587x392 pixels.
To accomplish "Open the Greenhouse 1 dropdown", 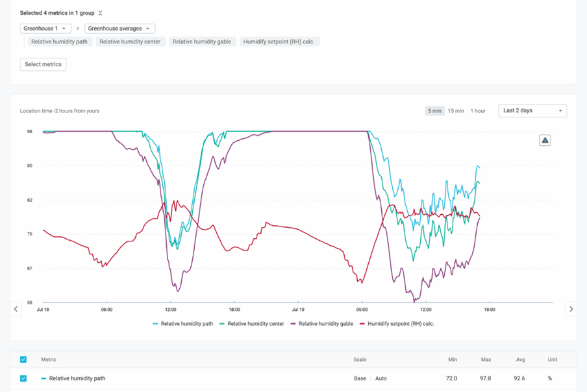I will [45, 29].
